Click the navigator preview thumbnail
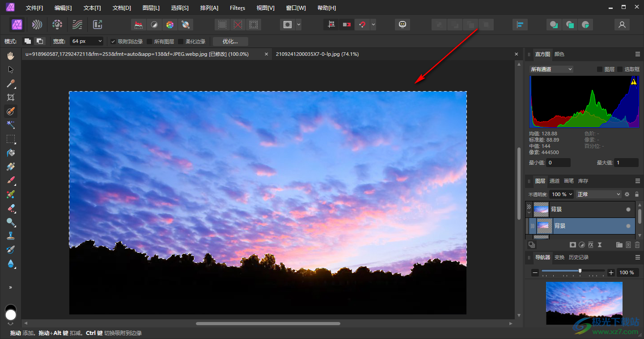Screen dimensions: 644x339 click(584, 303)
